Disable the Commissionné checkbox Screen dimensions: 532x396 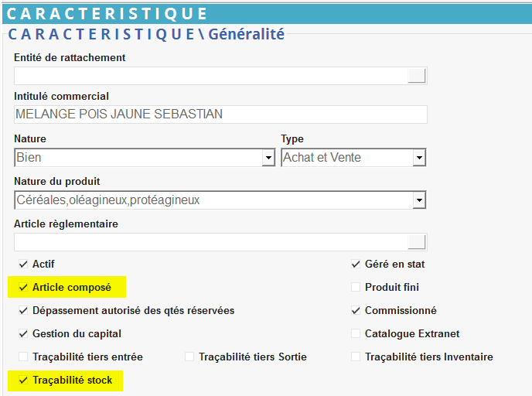(x=356, y=311)
